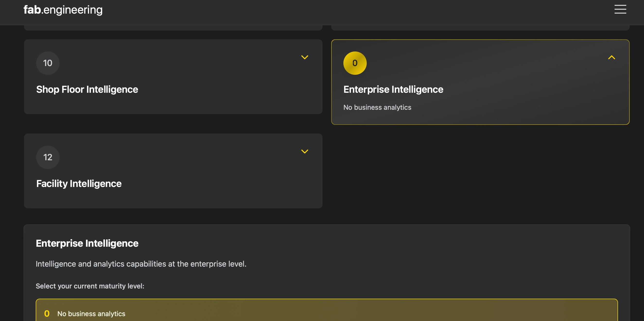This screenshot has width=644, height=321.
Task: Expand the Shop Floor Intelligence chevron
Action: [x=305, y=58]
